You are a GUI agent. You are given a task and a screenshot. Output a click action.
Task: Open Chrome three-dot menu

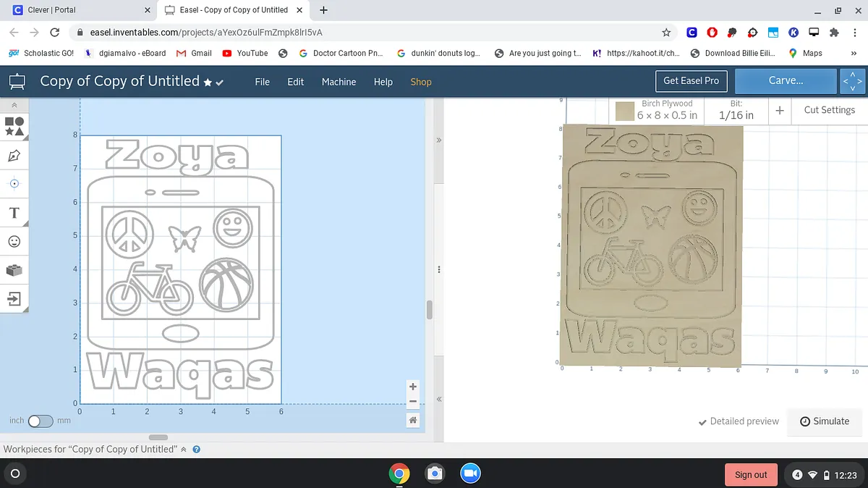coord(854,33)
